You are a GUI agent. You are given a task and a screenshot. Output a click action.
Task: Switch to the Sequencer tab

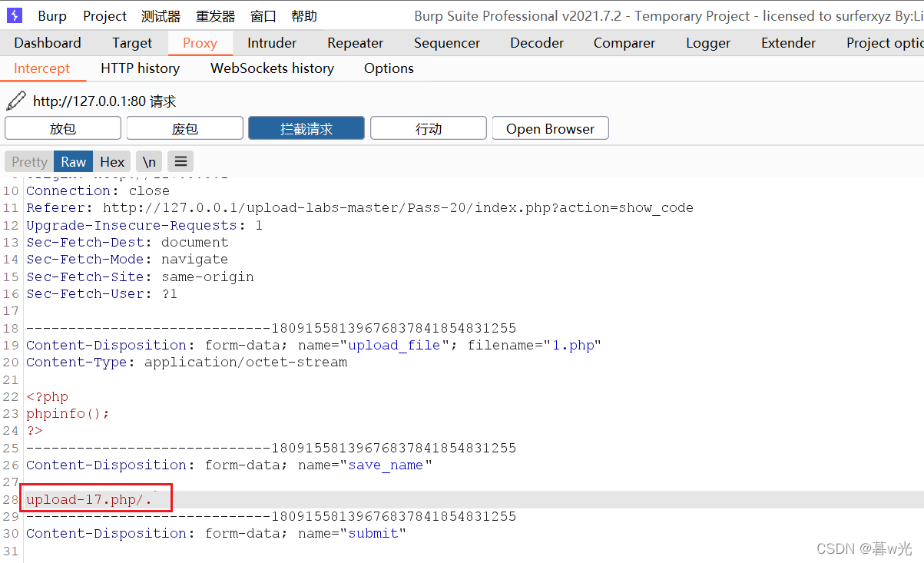(x=447, y=43)
